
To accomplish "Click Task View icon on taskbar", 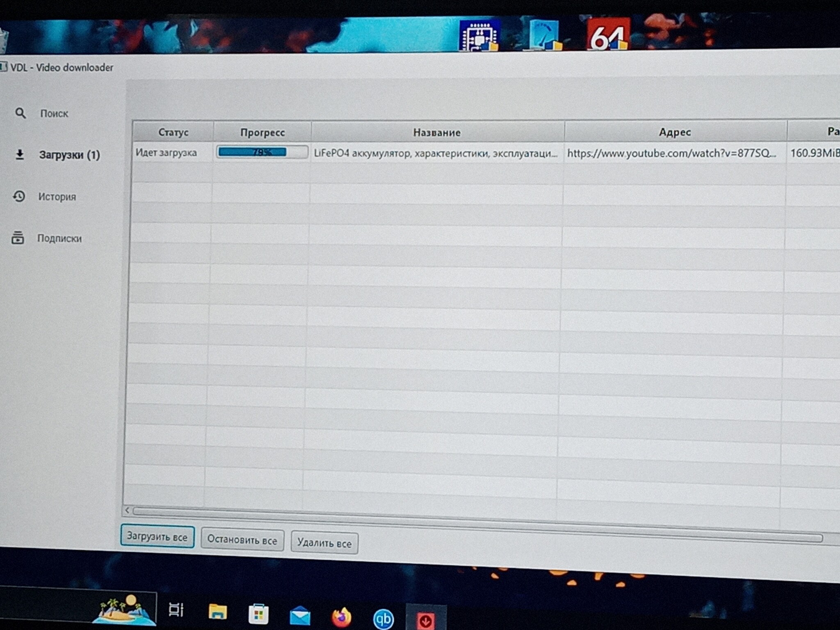I will tap(176, 610).
